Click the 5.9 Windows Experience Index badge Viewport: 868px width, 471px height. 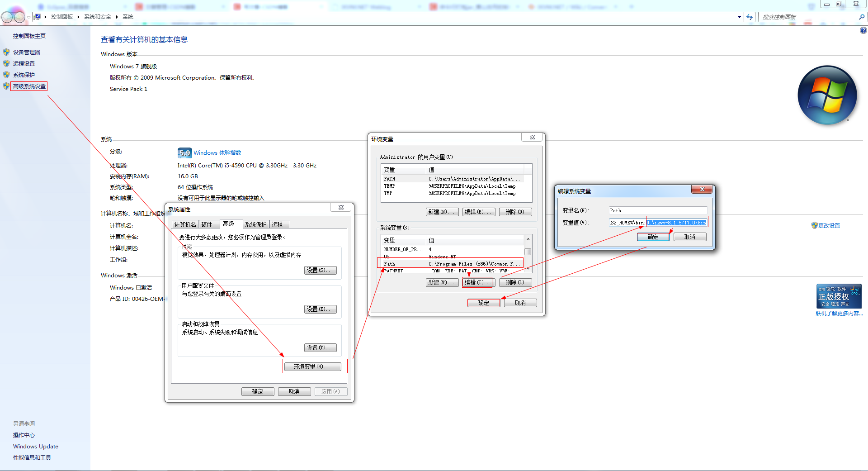(x=184, y=153)
